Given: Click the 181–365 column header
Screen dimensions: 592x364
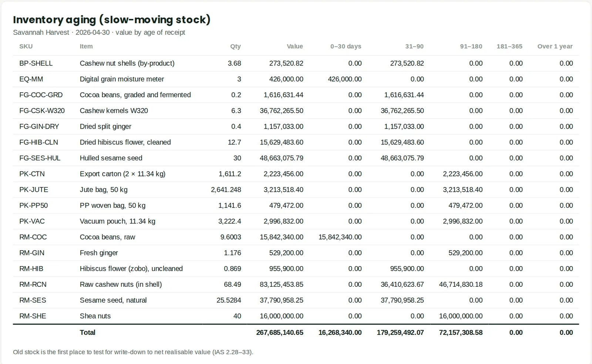Looking at the screenshot, I should click(509, 47).
